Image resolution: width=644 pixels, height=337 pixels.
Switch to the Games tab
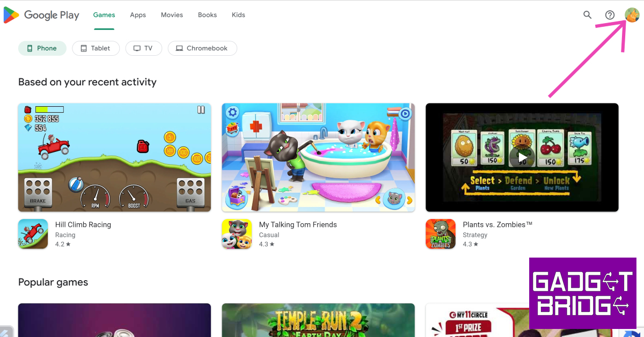tap(104, 15)
